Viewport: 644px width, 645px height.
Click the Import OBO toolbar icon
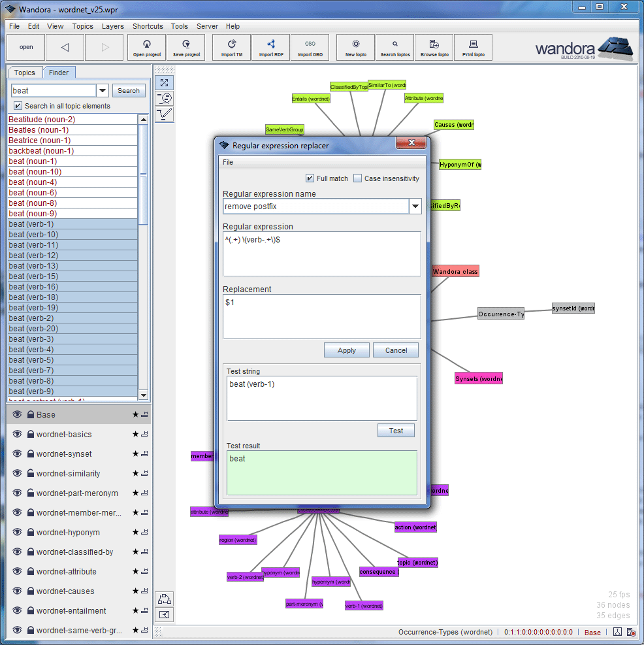coord(310,47)
